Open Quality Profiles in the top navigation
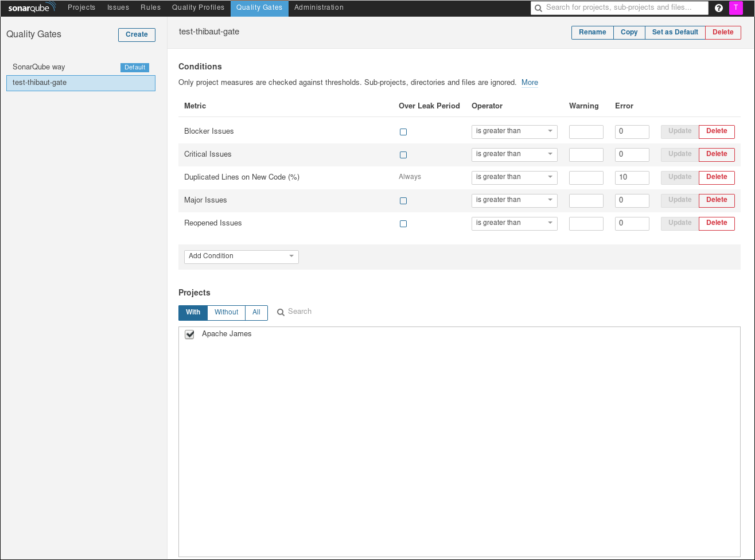755x560 pixels. [199, 8]
